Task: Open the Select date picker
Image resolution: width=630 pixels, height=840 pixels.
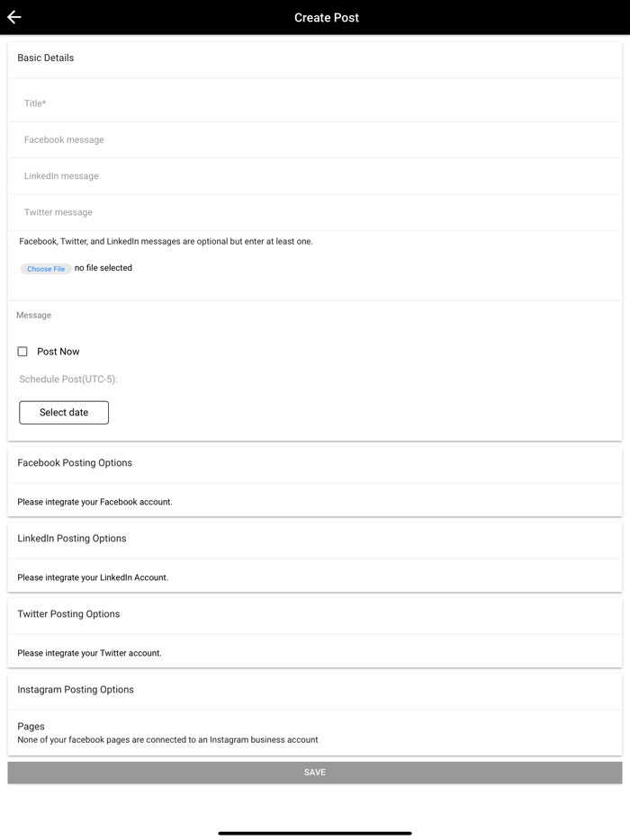Action: pos(64,413)
